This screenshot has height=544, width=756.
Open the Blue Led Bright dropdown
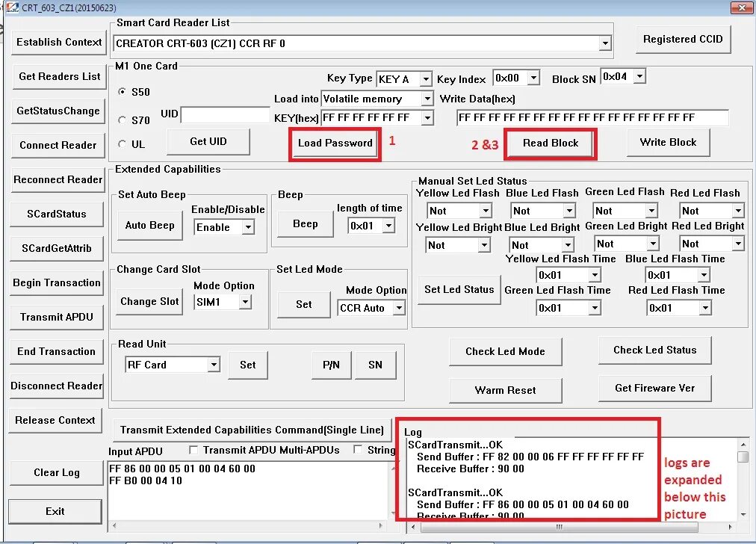pyautogui.click(x=568, y=245)
